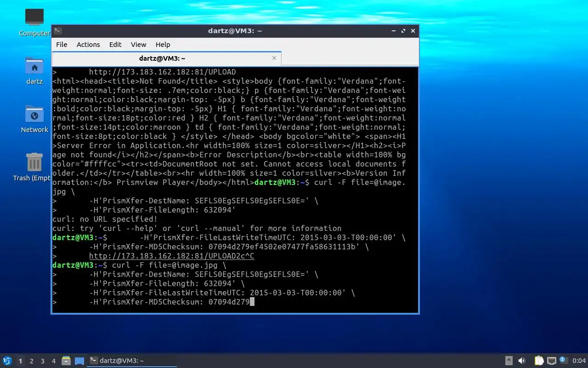
Task: Open the Actions menu
Action: click(x=88, y=45)
